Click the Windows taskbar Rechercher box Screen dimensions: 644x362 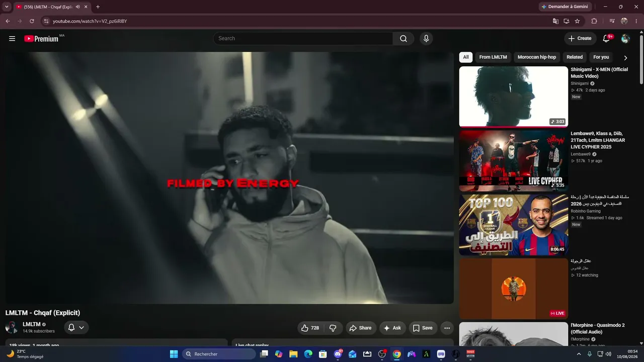coord(219,354)
